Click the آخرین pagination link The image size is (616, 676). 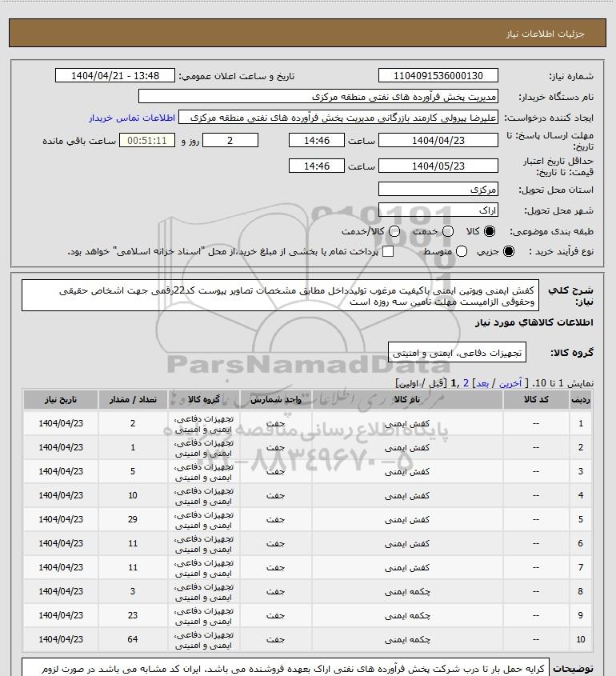(510, 383)
